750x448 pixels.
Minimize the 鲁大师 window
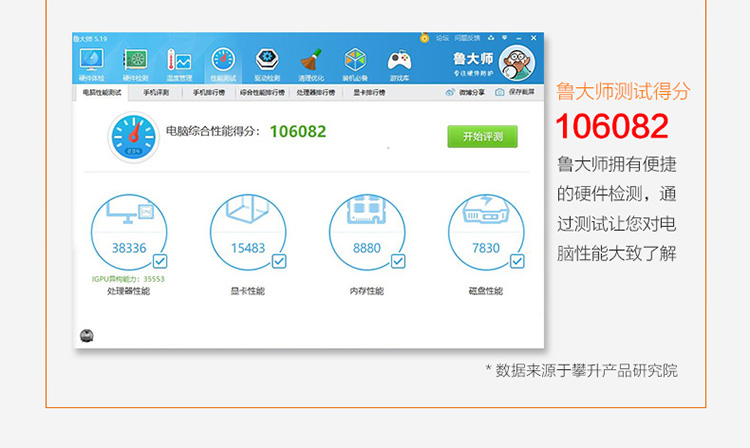click(x=519, y=38)
